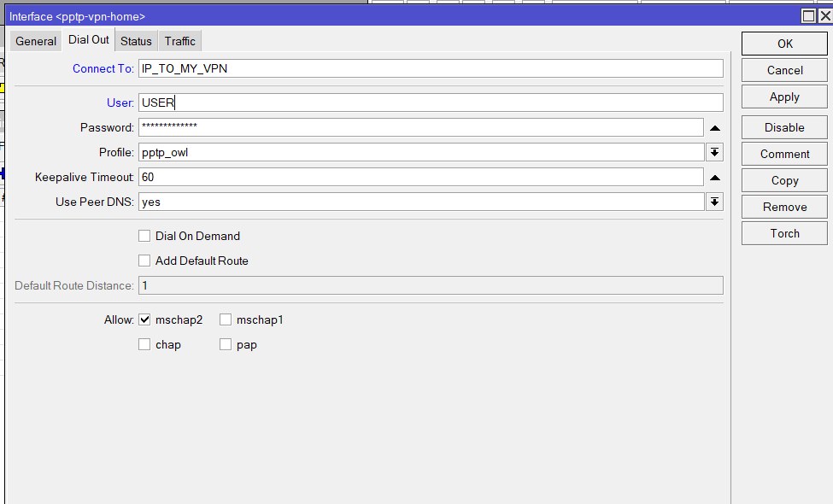Viewport: 833px width, 504px height.
Task: Click the Profile combo box showing pptp_owl
Action: 421,152
